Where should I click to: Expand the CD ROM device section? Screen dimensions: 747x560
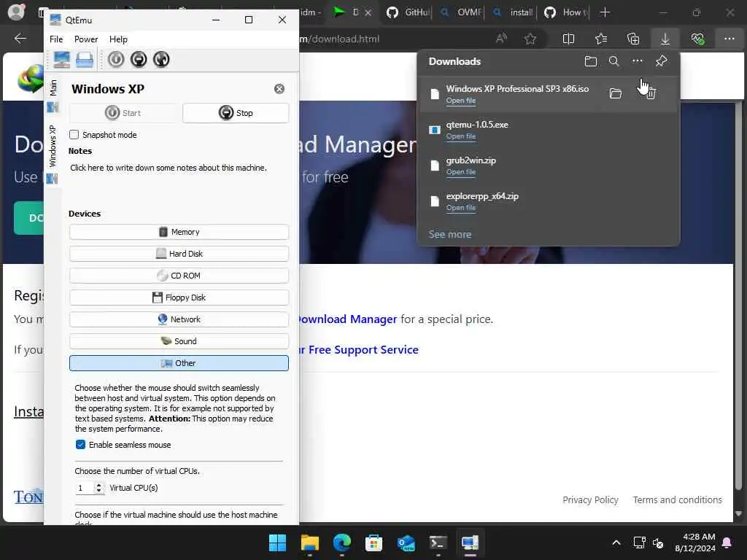point(179,276)
